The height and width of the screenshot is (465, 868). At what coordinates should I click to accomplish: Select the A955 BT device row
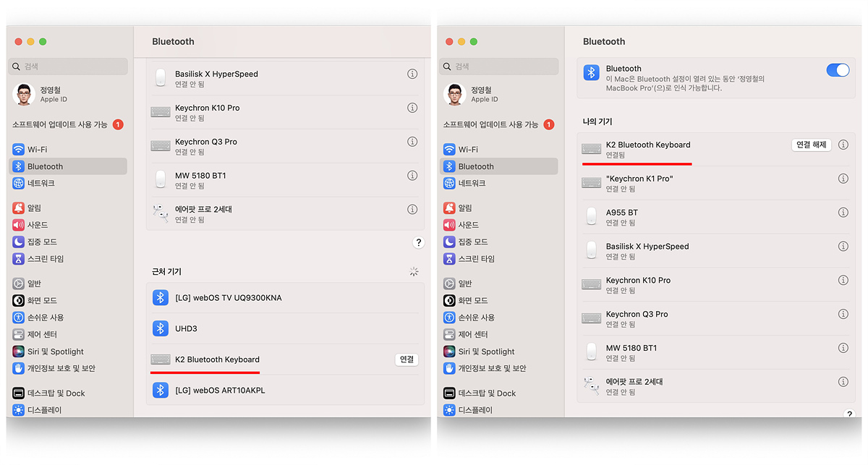715,217
